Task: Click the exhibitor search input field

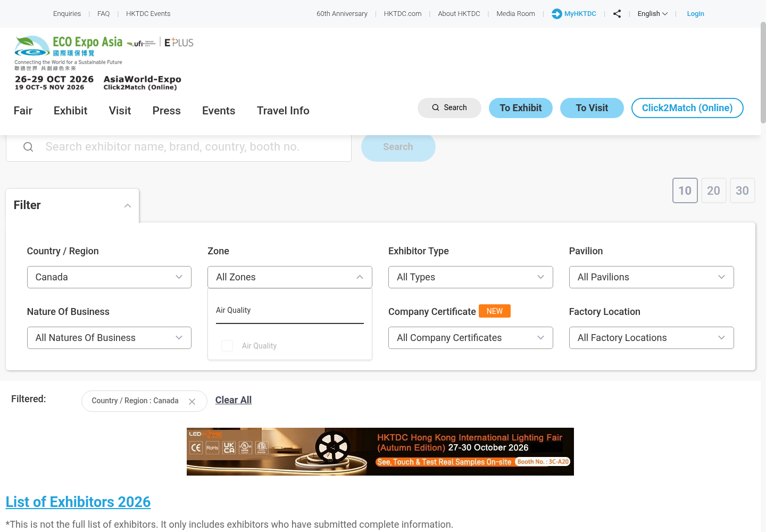Action: (179, 147)
